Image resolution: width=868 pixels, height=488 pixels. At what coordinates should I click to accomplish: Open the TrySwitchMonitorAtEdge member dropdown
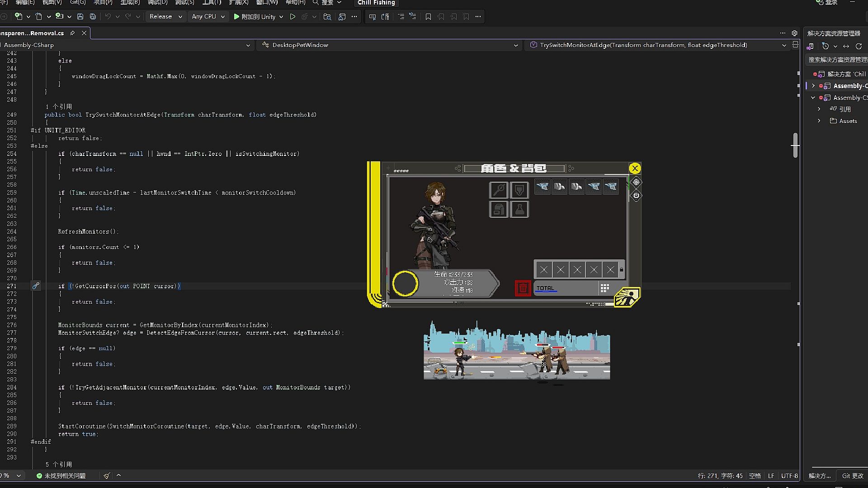point(658,45)
